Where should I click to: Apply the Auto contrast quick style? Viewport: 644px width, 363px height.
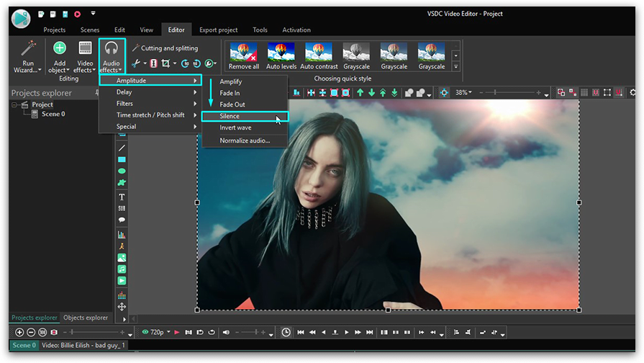(x=317, y=55)
